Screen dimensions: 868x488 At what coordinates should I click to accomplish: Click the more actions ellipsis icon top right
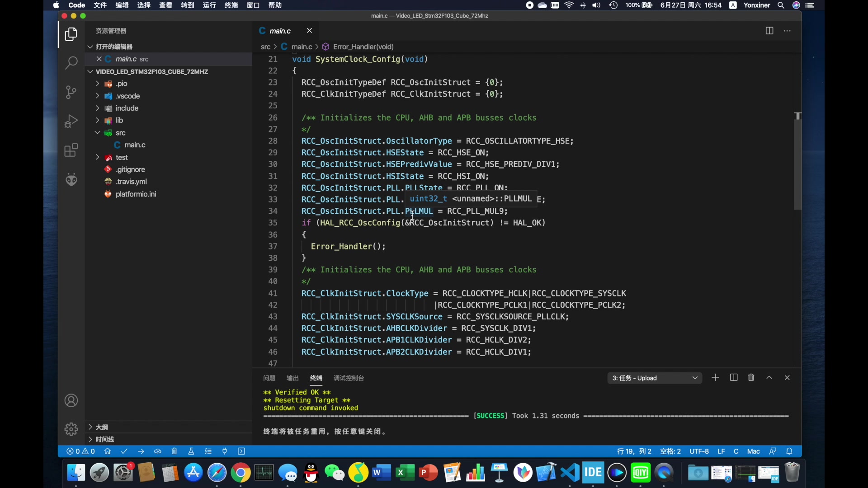788,30
